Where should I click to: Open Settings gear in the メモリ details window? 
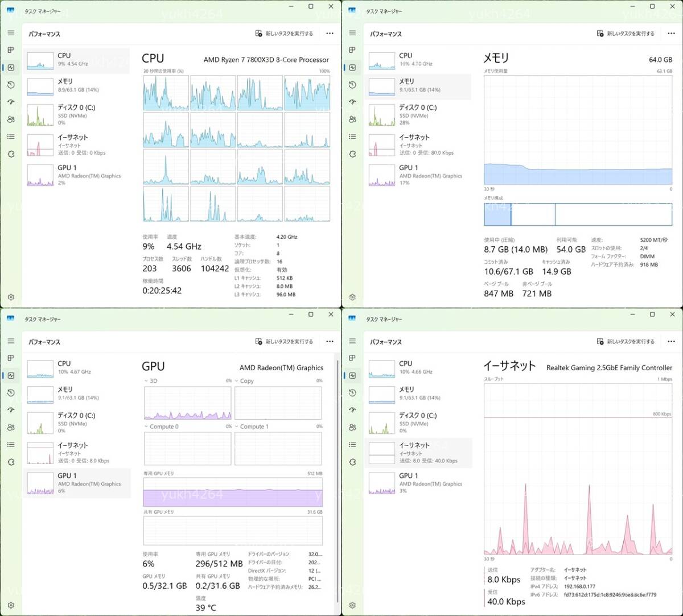click(352, 297)
